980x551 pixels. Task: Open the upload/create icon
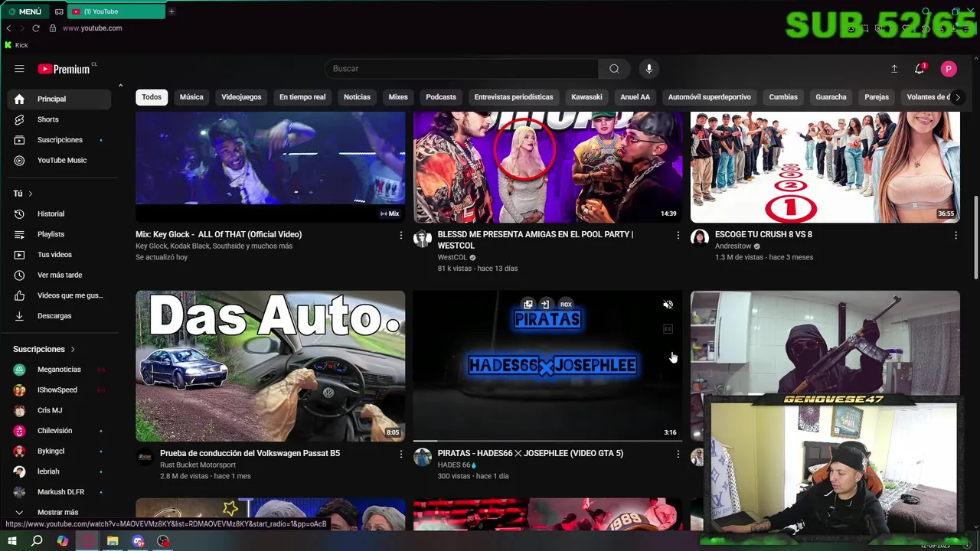893,69
